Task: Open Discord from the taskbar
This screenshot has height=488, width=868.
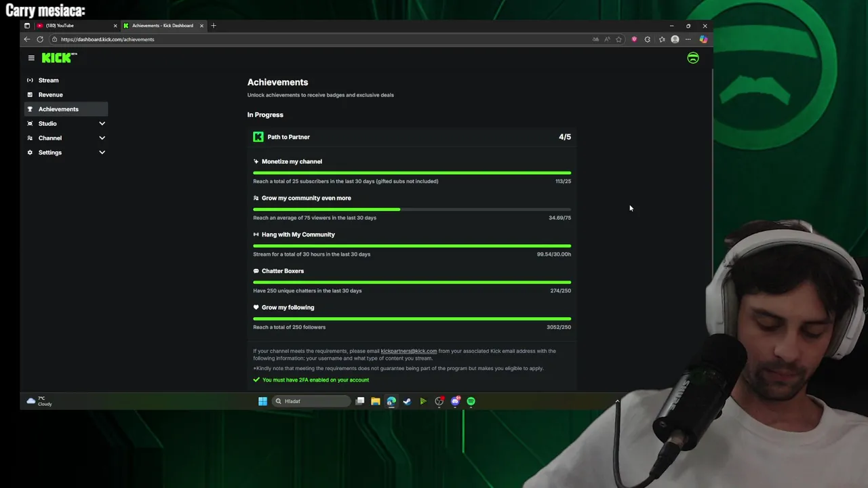Action: coord(455,401)
